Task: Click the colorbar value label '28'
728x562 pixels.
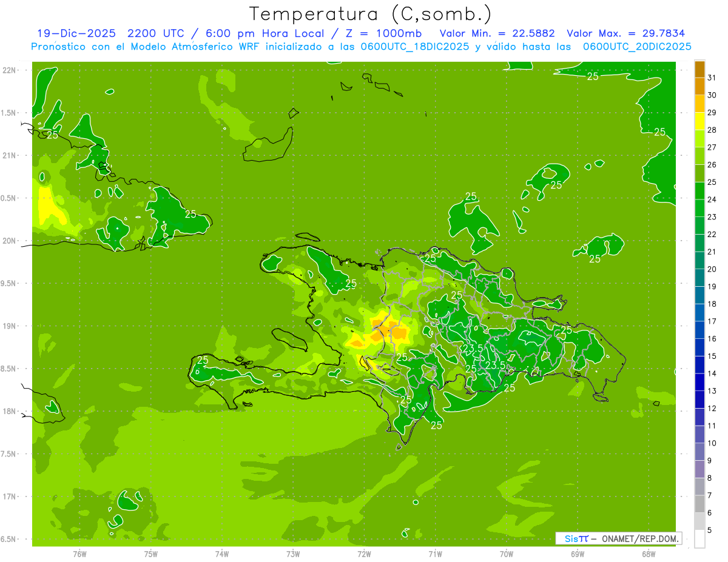Action: (x=712, y=130)
